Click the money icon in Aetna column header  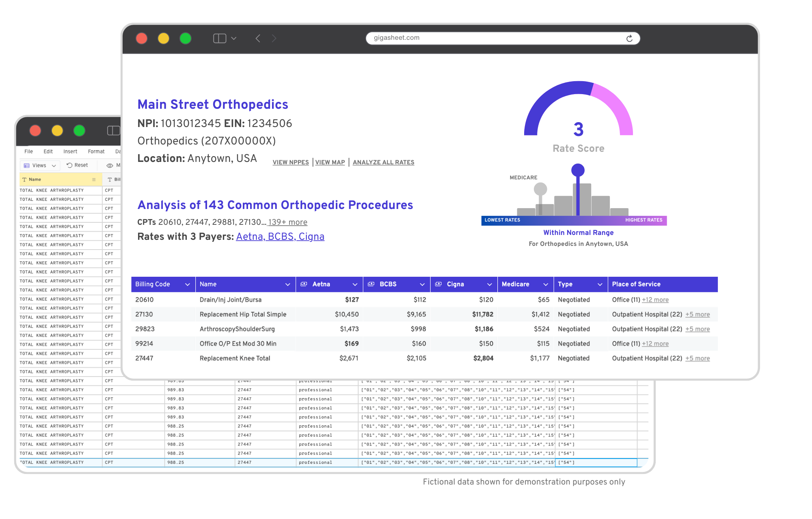(x=303, y=284)
